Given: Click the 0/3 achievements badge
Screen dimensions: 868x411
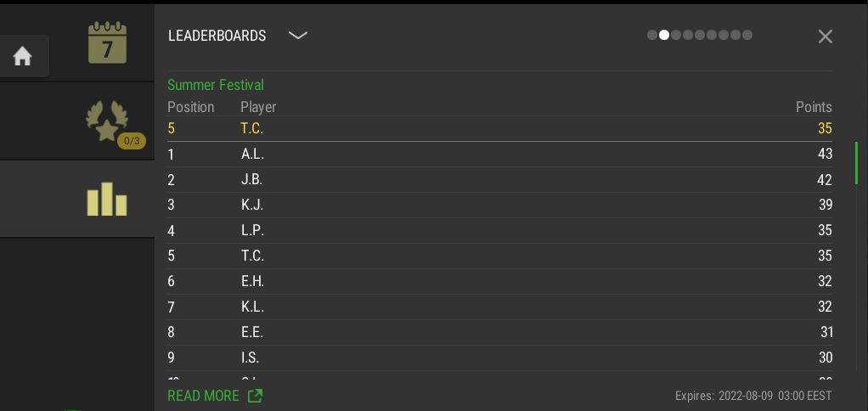Looking at the screenshot, I should click(132, 141).
